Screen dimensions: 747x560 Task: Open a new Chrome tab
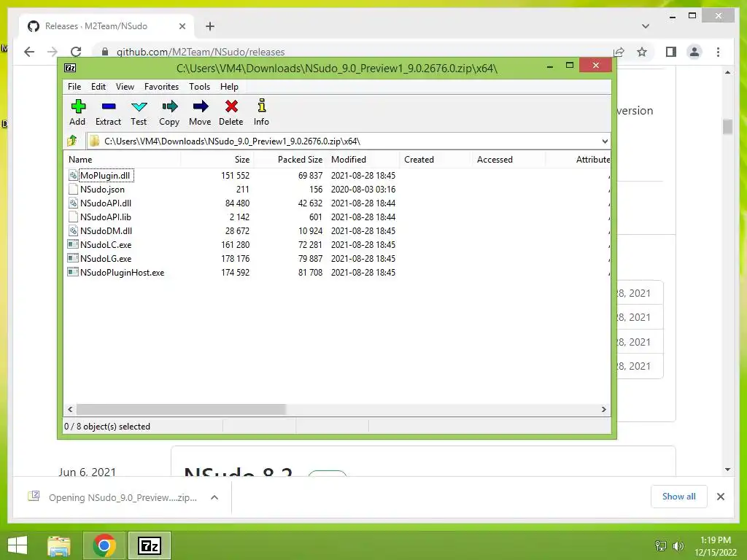point(210,26)
